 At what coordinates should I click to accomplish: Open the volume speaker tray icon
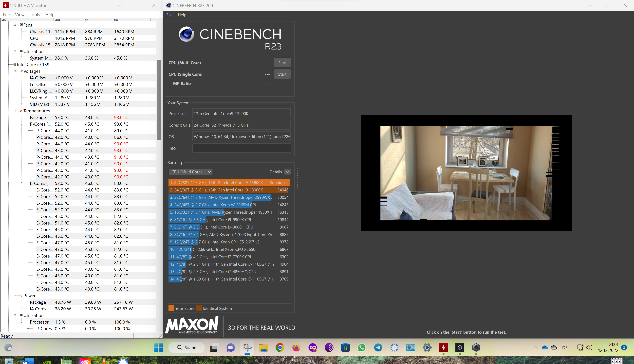tap(590, 347)
